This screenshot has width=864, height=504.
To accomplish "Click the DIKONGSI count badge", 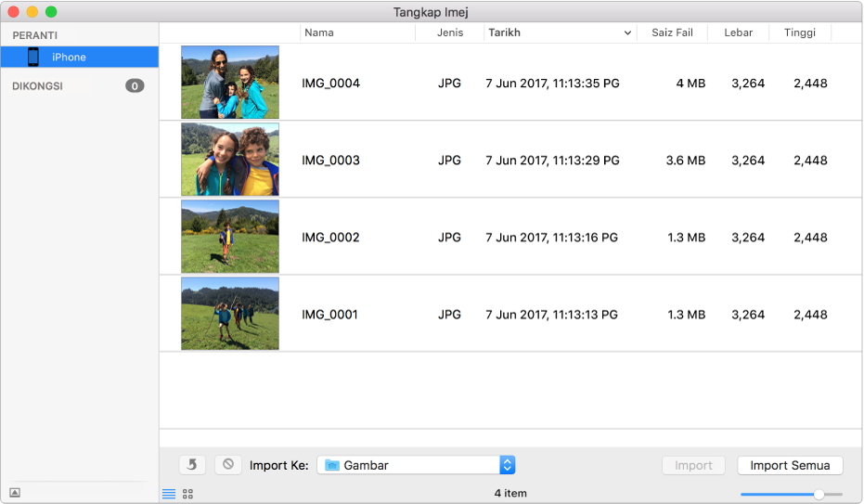I will pos(135,86).
